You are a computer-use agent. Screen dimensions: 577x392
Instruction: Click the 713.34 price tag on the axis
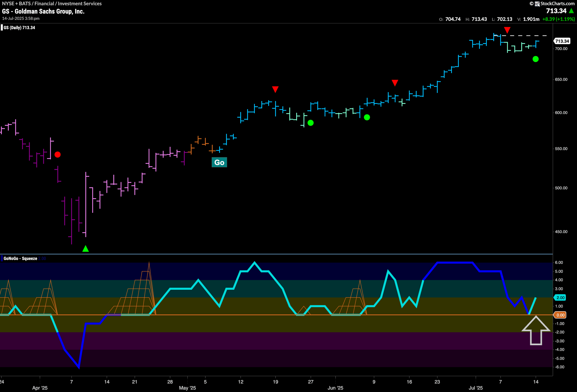pyautogui.click(x=562, y=41)
